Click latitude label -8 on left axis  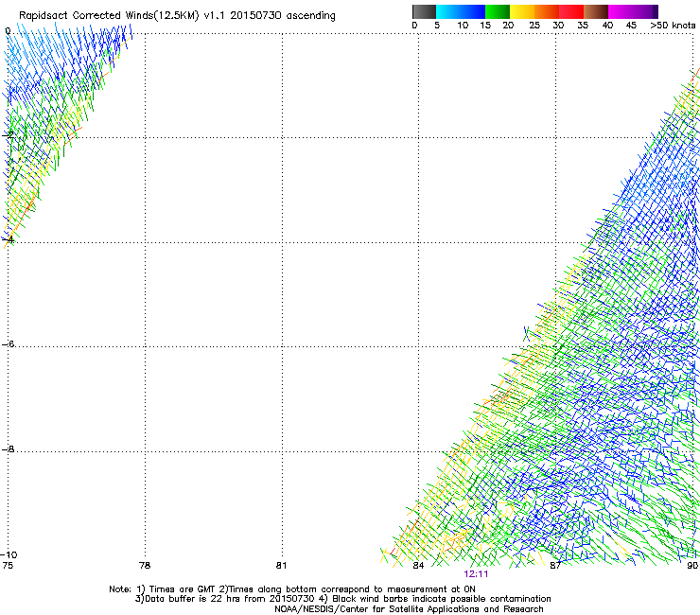point(8,448)
